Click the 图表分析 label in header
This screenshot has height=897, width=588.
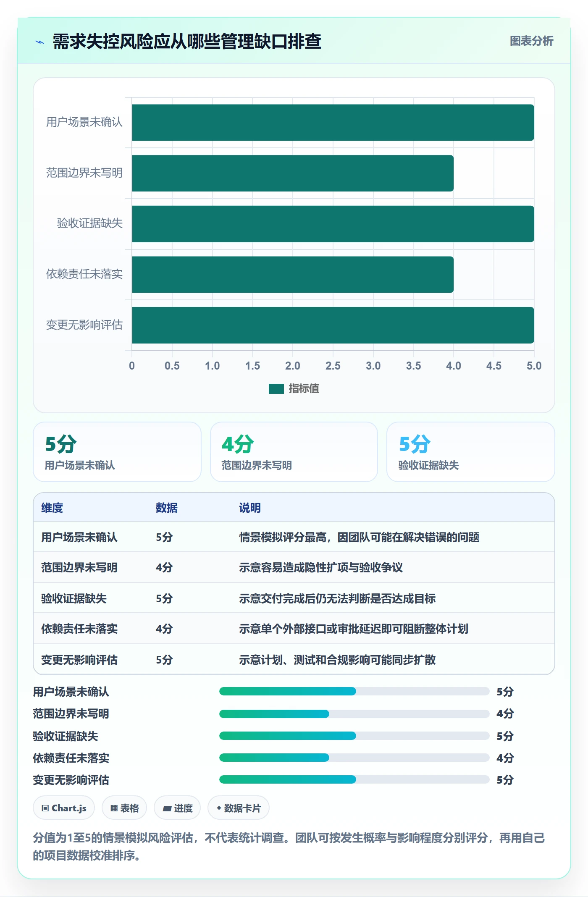coord(531,41)
